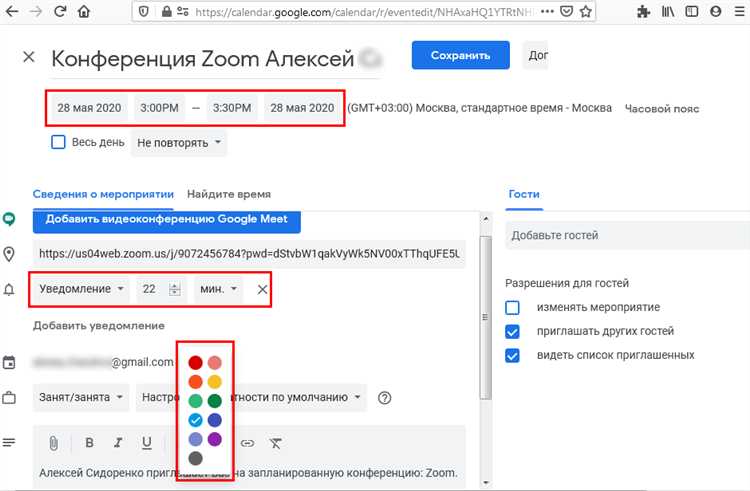Click the Zoom URL location field
Image resolution: width=750 pixels, height=491 pixels.
tap(249, 254)
